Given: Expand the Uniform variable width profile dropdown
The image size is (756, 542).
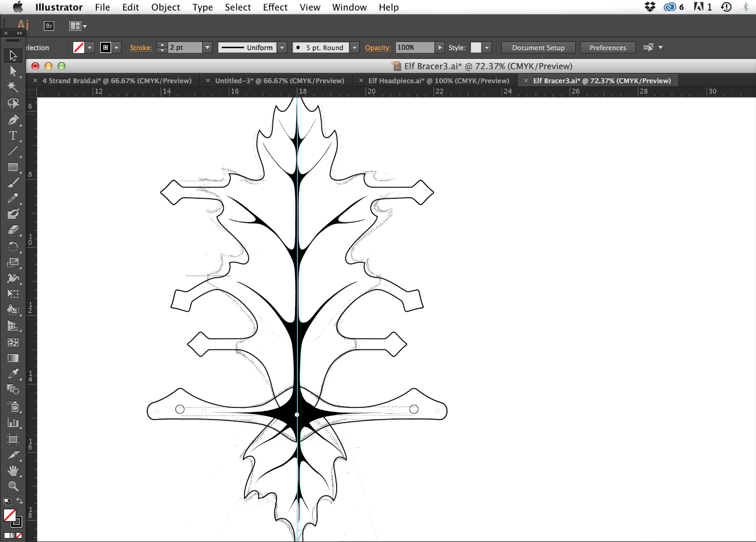Looking at the screenshot, I should (282, 48).
